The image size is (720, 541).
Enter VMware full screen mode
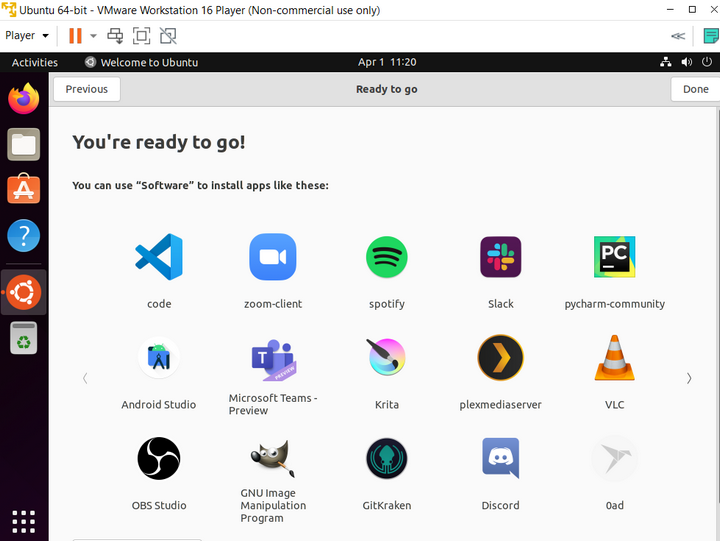(141, 35)
